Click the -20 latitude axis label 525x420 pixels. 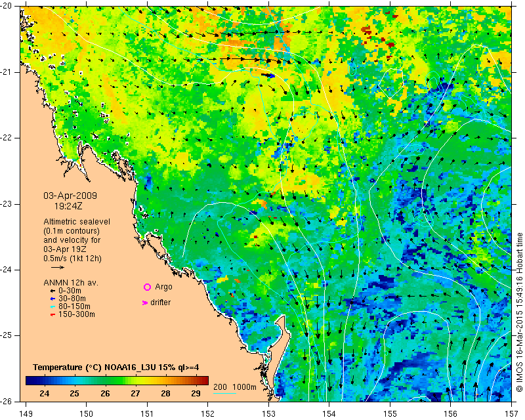[7, 6]
